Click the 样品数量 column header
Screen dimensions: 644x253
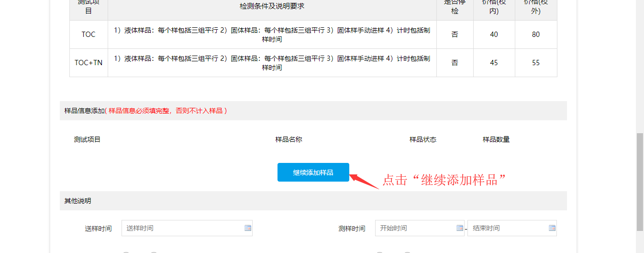(x=496, y=139)
